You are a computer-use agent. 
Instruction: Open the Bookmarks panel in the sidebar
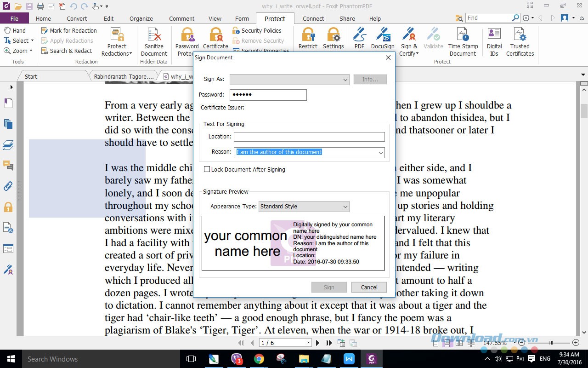[8, 103]
